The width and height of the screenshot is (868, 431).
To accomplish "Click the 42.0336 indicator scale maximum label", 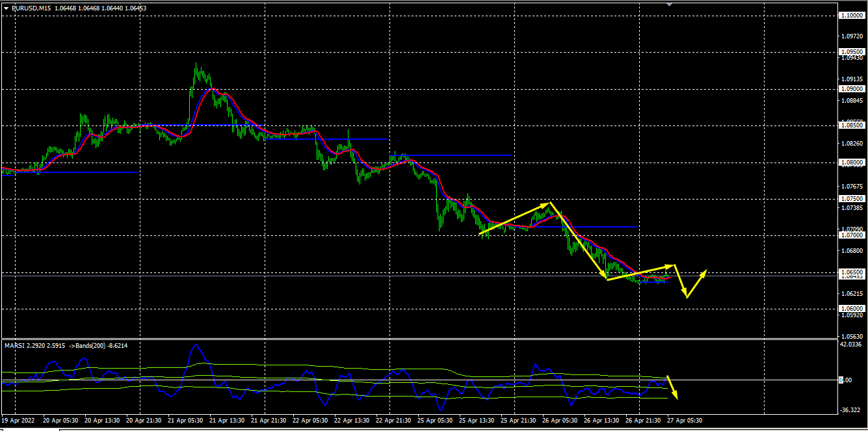I will coord(851,345).
